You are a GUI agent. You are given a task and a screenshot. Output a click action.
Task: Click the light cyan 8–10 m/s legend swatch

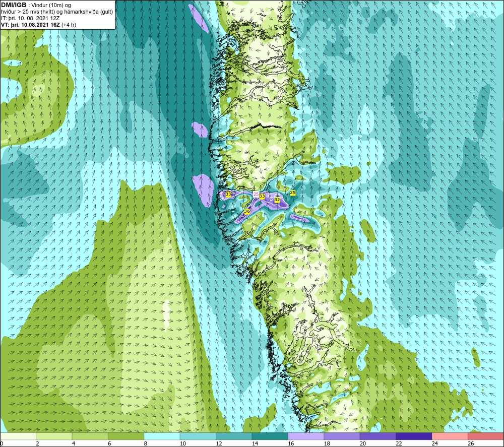click(162, 436)
